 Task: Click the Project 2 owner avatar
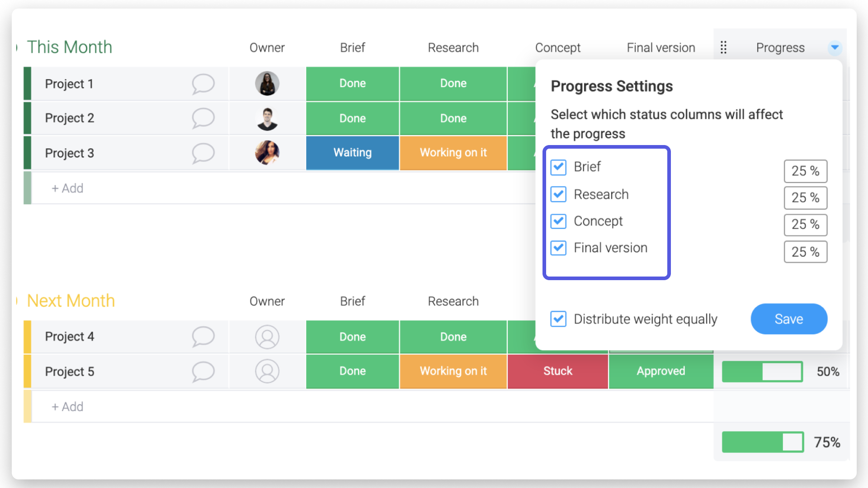coord(267,118)
